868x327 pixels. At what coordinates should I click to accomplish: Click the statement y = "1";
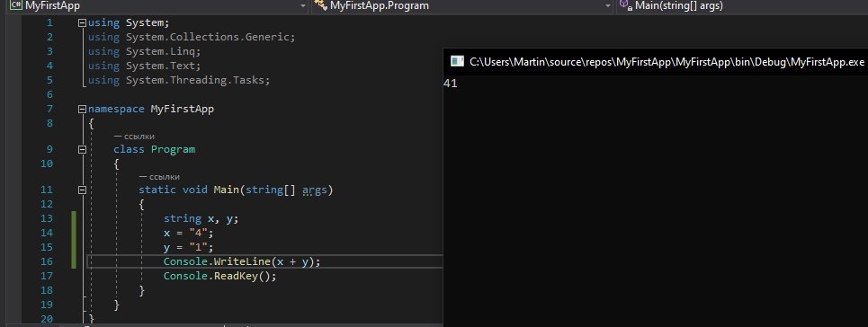coord(188,247)
